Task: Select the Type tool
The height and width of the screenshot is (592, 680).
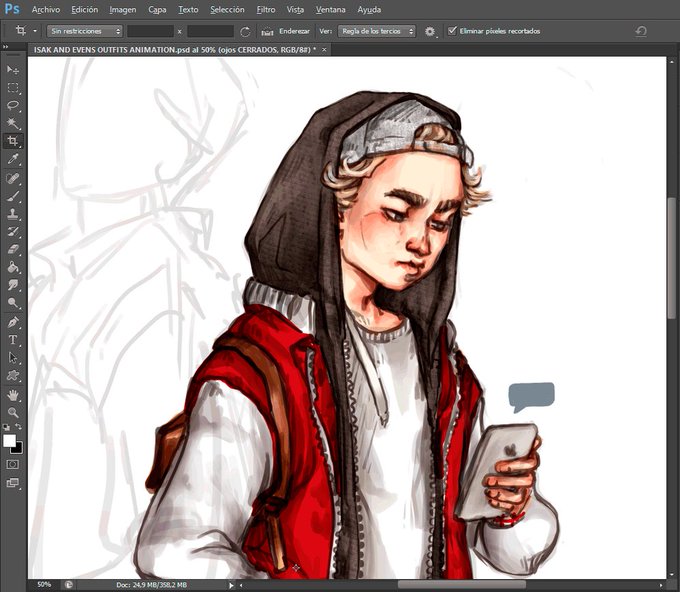Action: point(13,340)
